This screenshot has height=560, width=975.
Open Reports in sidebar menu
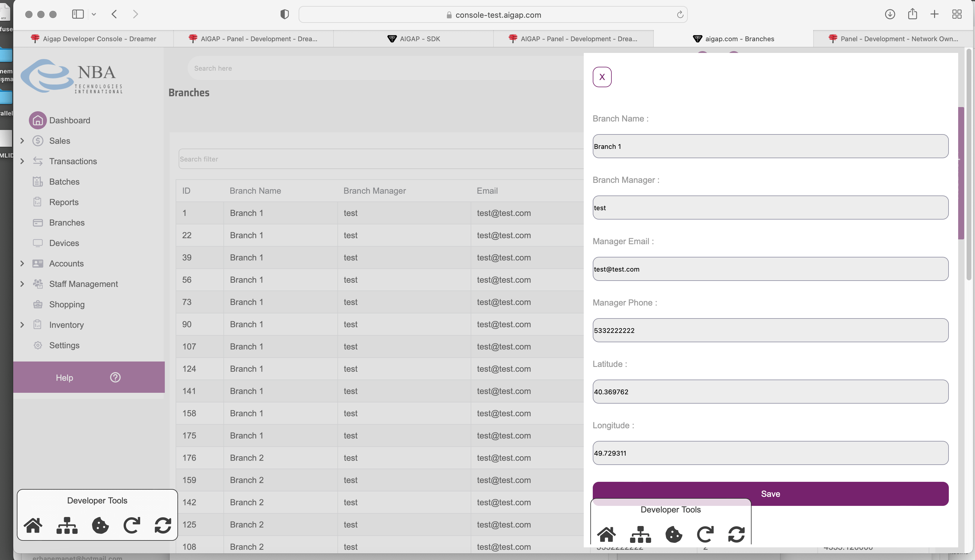[x=64, y=202]
